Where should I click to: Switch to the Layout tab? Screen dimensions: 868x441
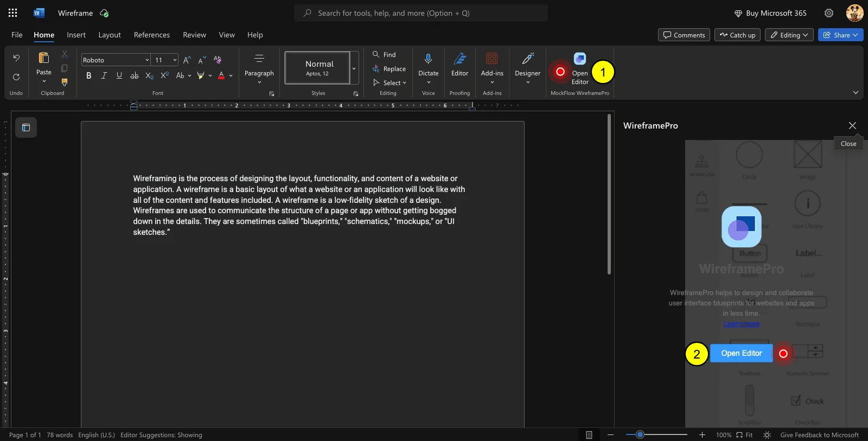[x=110, y=35]
